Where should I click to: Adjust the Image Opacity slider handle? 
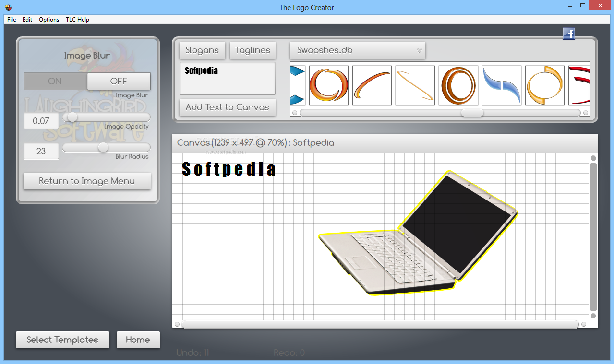point(72,117)
